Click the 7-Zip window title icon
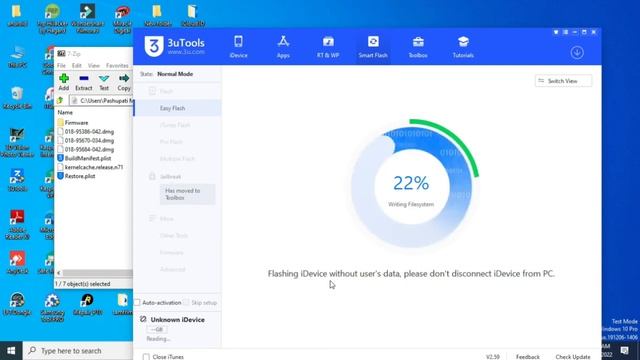The width and height of the screenshot is (640, 360). 61,53
